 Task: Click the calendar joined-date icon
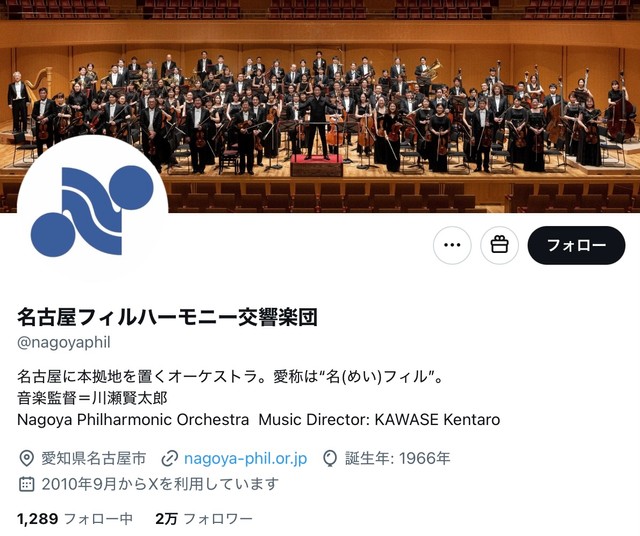pos(27,484)
